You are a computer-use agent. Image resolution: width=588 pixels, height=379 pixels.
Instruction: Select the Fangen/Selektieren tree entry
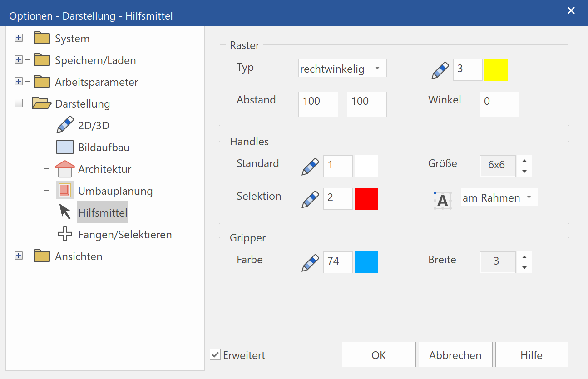[x=125, y=235]
